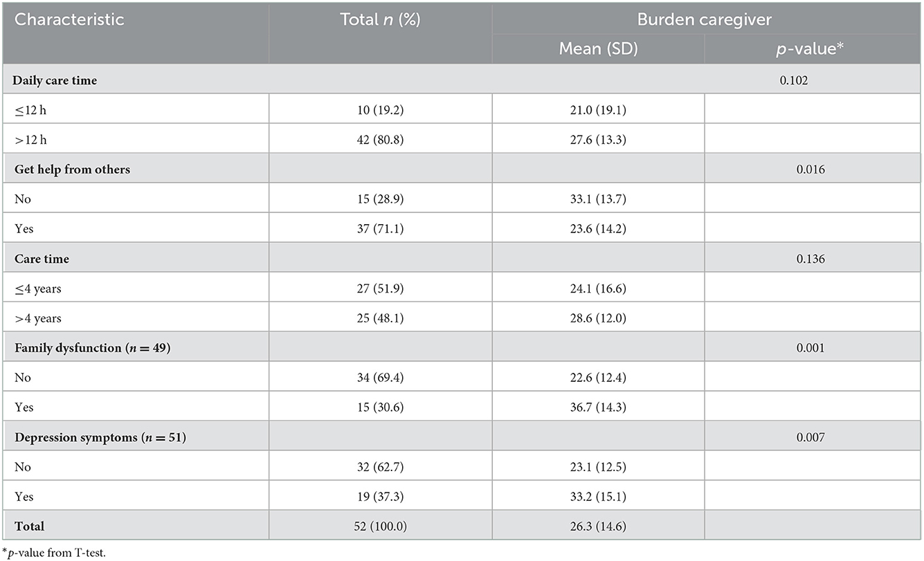Select the Daily care time row label
Screen dimensions: 924x561
point(56,80)
